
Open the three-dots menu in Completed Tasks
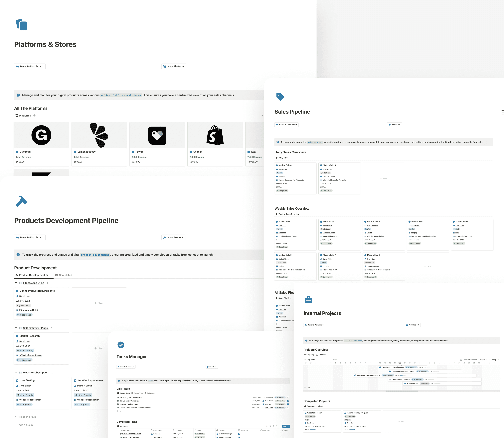[x=280, y=426]
